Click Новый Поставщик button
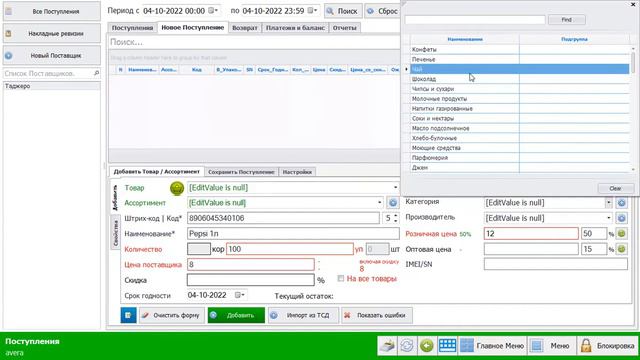Image resolution: width=640 pixels, height=360 pixels. (51, 56)
